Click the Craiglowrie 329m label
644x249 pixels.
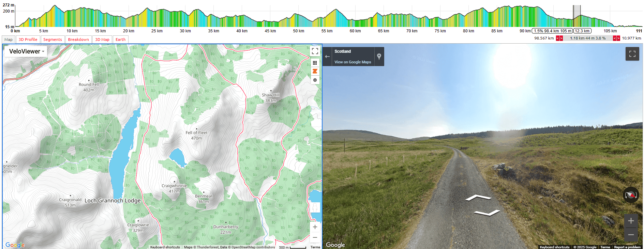[x=138, y=228]
